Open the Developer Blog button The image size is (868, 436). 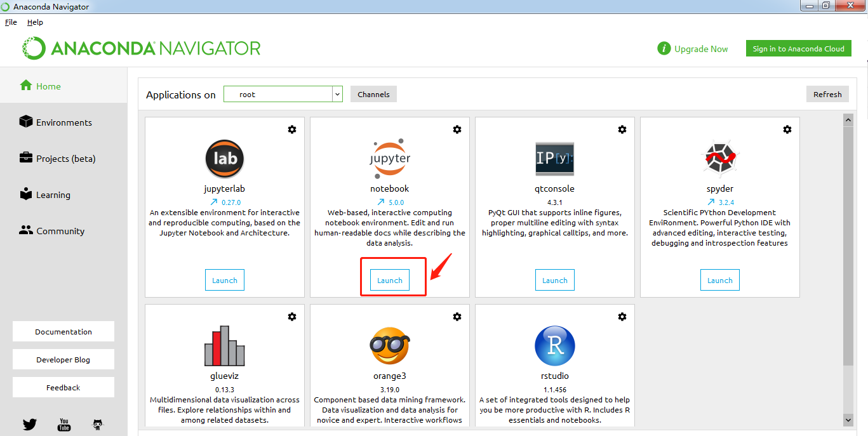pyautogui.click(x=63, y=359)
